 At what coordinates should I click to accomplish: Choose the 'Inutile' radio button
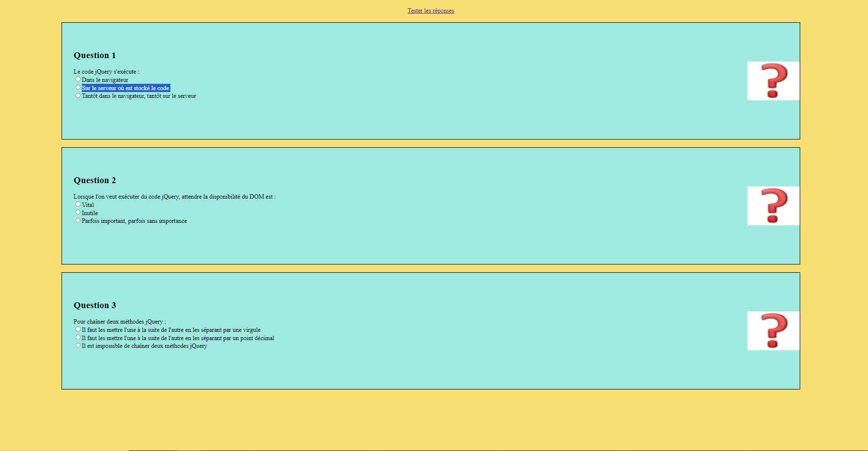pos(78,212)
